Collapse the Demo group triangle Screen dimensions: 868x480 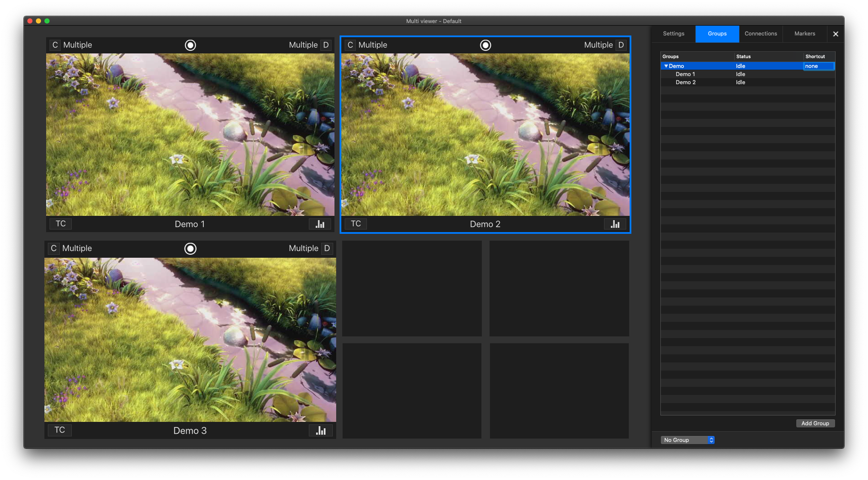click(x=666, y=66)
